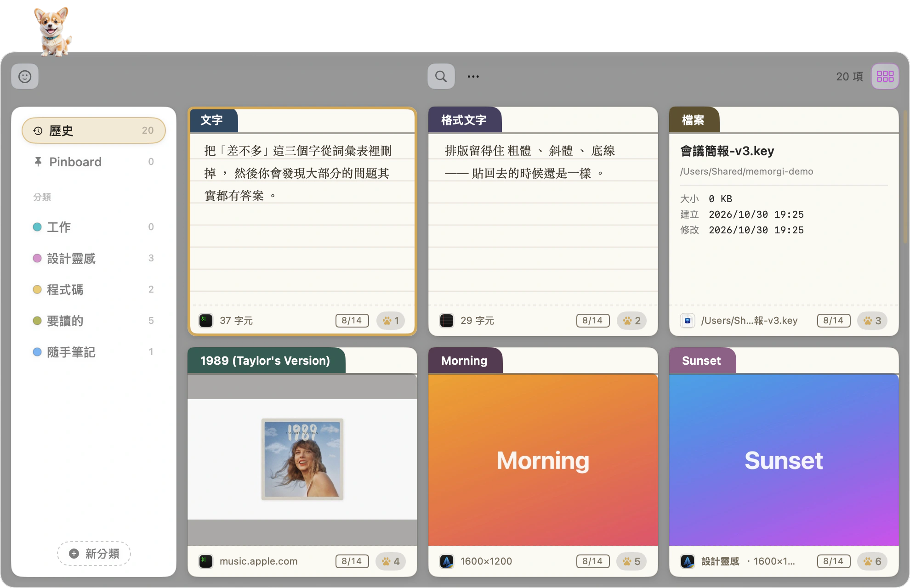Select the 工作 category
Image resolution: width=910 pixels, height=588 pixels.
tap(94, 227)
